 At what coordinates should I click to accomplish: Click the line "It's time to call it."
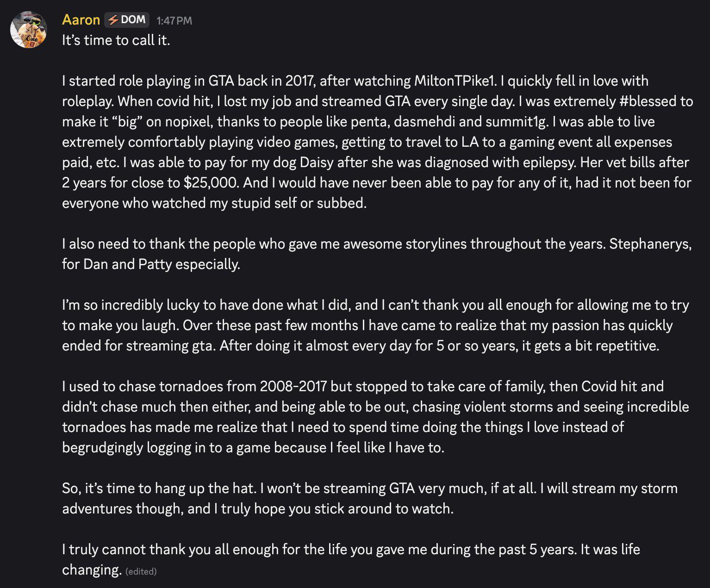[116, 40]
